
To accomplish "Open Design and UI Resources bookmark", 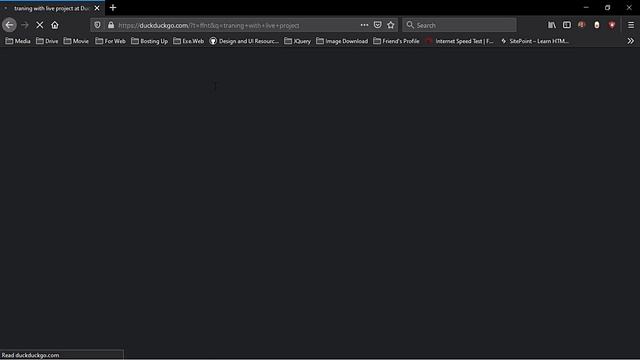I will (x=244, y=41).
